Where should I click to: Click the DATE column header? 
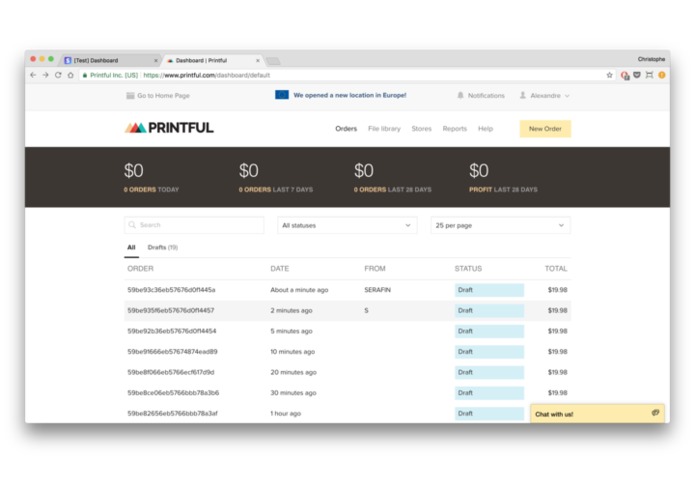(x=280, y=269)
